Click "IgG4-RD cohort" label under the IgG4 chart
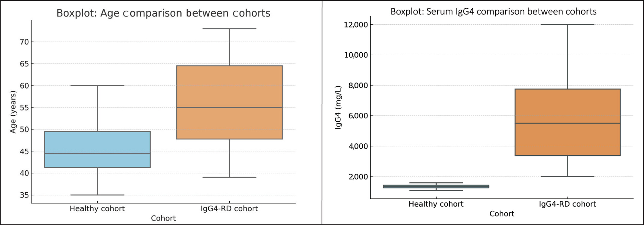The width and height of the screenshot is (644, 225). click(567, 204)
